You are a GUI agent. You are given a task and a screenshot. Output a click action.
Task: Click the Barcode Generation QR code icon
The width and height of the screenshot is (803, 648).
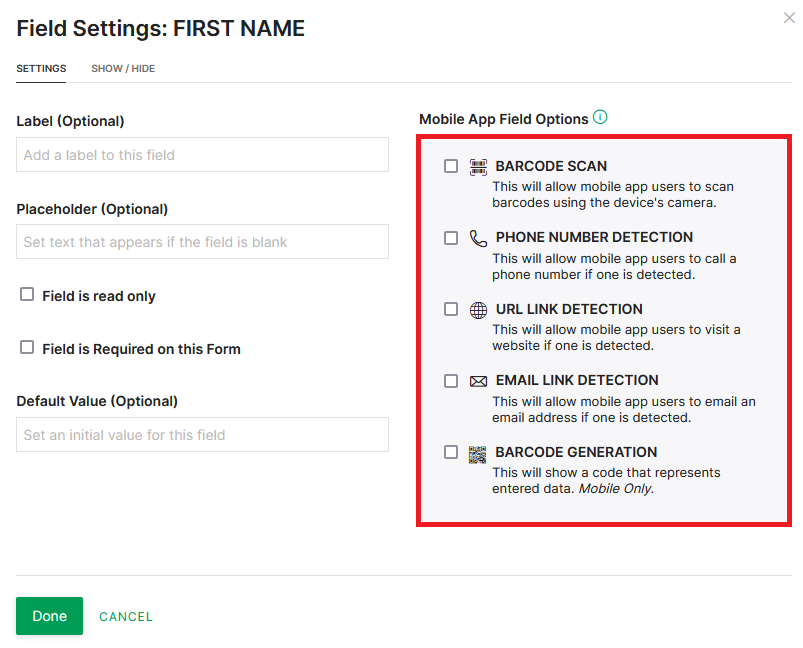click(477, 454)
